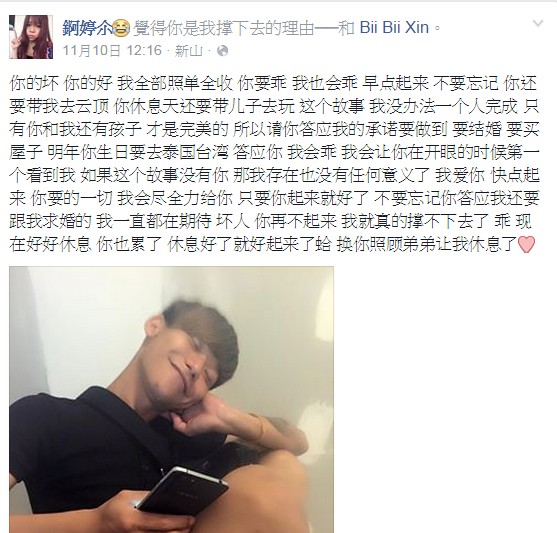Click the word 和 before Bii Bii Xin

pos(346,28)
